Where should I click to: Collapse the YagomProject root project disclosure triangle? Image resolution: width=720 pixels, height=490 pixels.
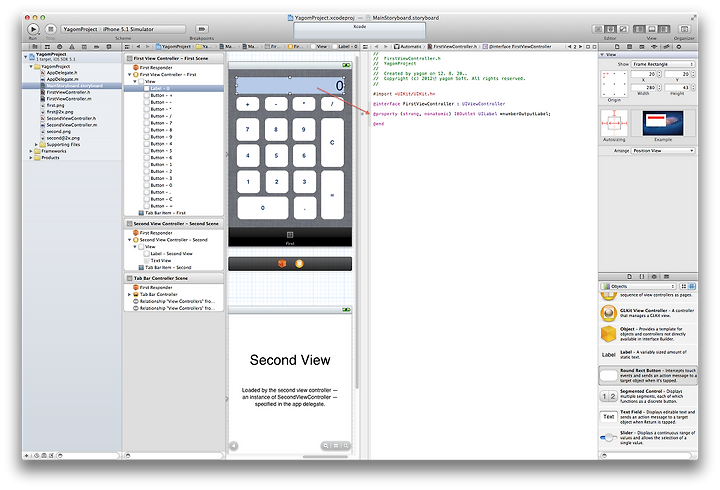click(x=26, y=56)
